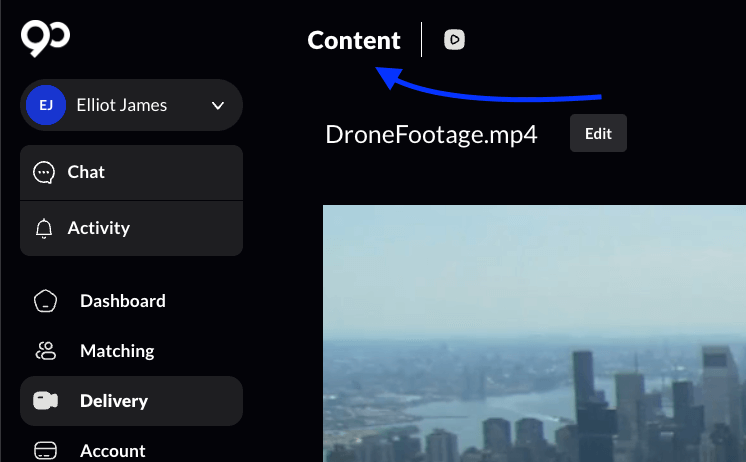This screenshot has height=462, width=746.
Task: Open the Matching page
Action: point(117,351)
